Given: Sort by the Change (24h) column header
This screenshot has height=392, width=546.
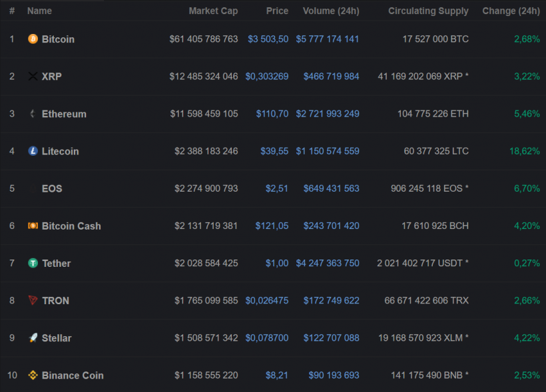Looking at the screenshot, I should pos(511,11).
